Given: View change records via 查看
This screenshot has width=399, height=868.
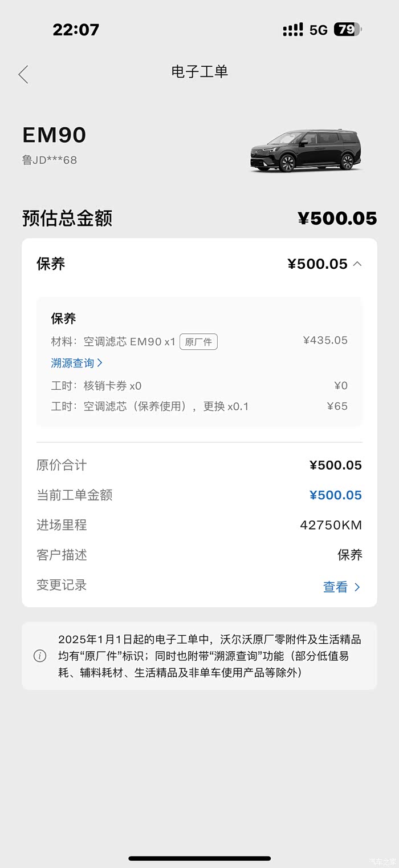Looking at the screenshot, I should pos(335,587).
